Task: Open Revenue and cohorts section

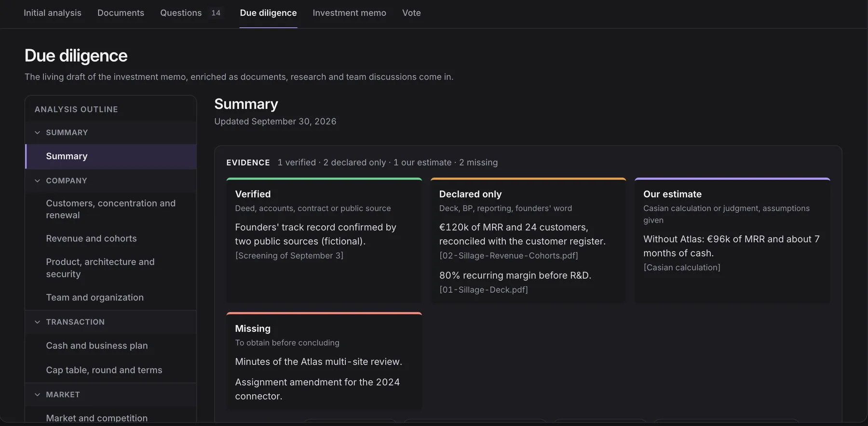Action: [x=111, y=238]
